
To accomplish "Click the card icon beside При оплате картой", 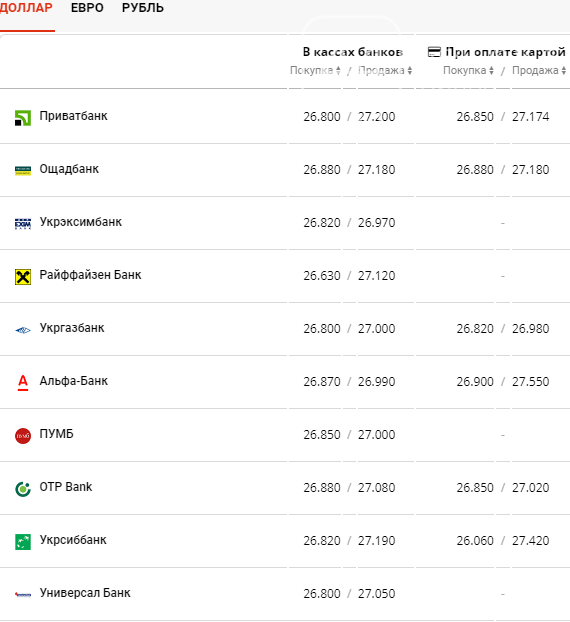I will tap(434, 52).
